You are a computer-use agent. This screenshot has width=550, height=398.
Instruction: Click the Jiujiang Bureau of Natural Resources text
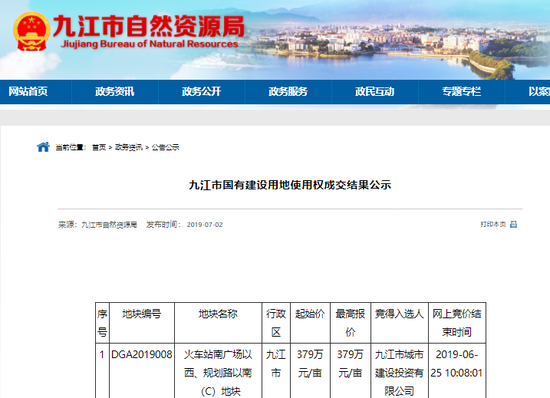(x=149, y=44)
